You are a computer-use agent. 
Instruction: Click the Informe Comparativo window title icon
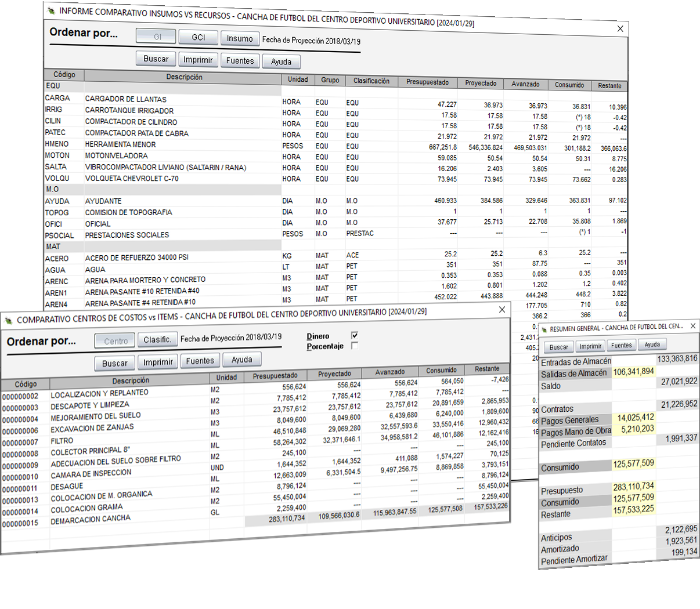tap(52, 10)
